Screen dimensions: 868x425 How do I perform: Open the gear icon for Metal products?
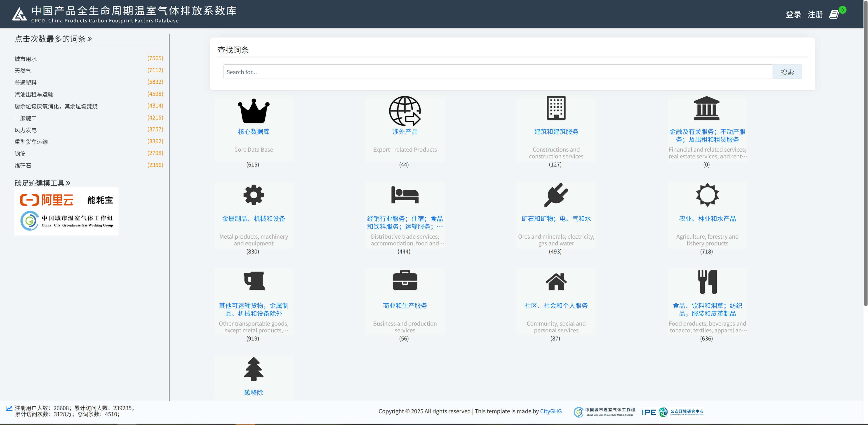(x=253, y=195)
